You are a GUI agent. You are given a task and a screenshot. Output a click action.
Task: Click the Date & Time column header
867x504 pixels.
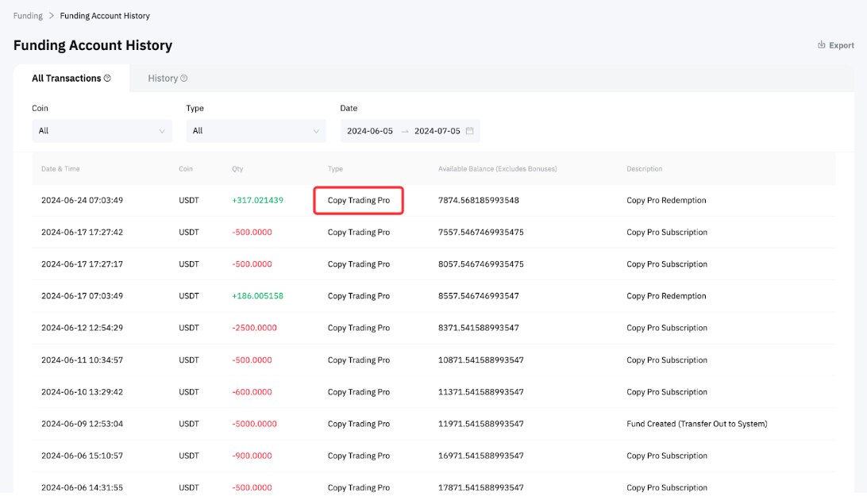click(60, 169)
